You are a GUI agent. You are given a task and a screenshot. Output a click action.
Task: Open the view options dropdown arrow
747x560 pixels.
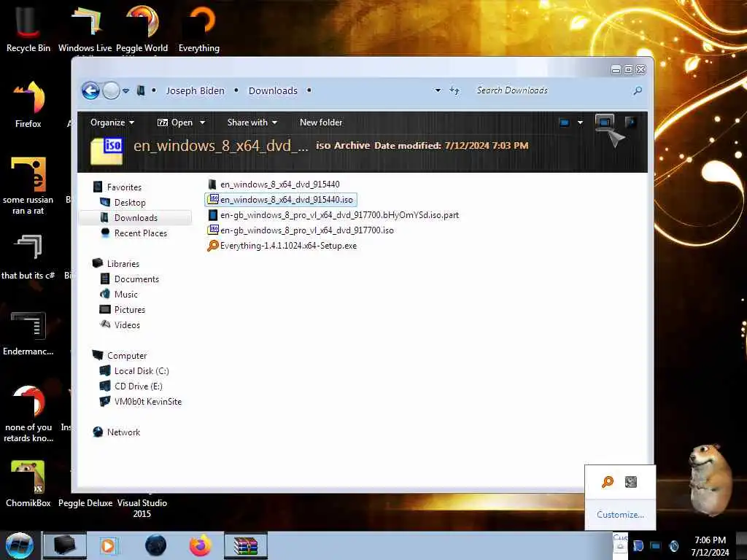(x=580, y=122)
